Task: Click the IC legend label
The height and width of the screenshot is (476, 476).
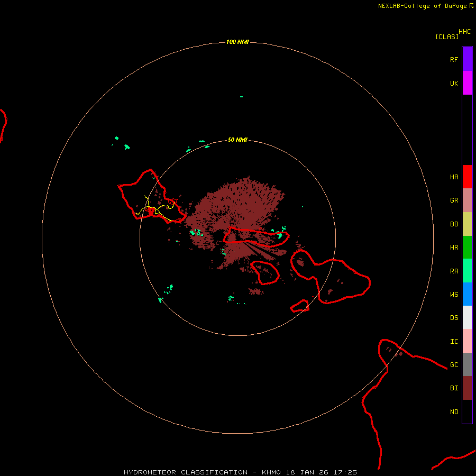Action: [x=454, y=342]
